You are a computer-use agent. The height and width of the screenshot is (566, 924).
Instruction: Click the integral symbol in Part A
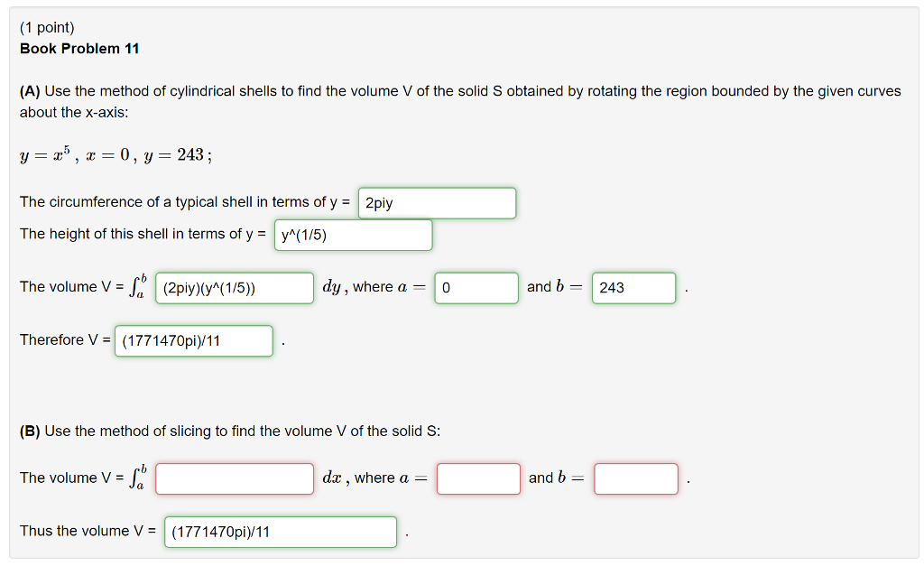[140, 286]
